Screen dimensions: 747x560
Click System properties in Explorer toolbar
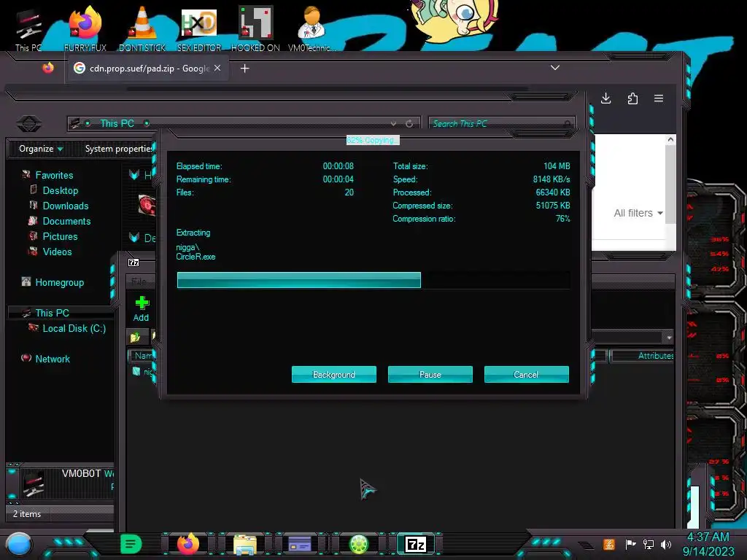coord(119,149)
